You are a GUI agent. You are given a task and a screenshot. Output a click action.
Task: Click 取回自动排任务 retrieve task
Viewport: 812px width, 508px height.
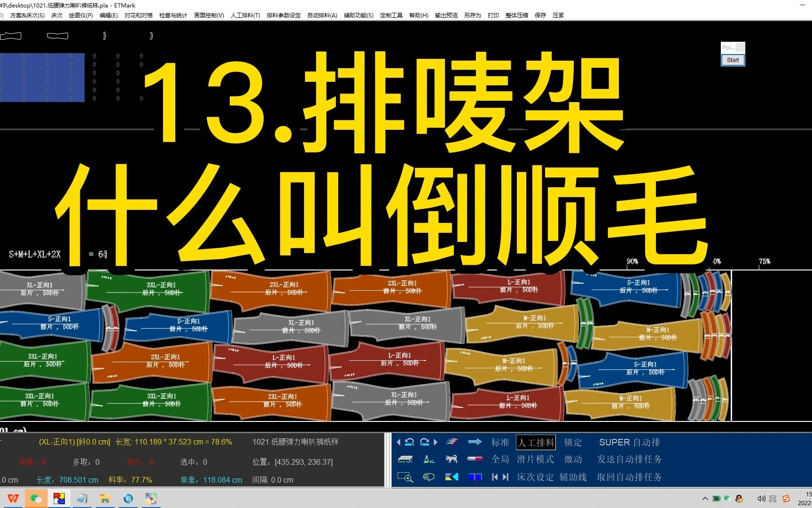(x=630, y=477)
